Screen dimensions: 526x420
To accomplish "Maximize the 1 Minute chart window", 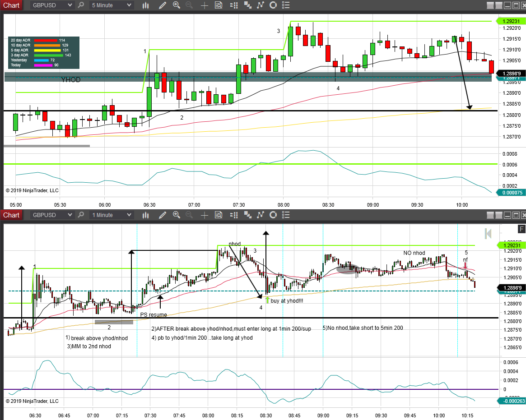I will [x=516, y=215].
